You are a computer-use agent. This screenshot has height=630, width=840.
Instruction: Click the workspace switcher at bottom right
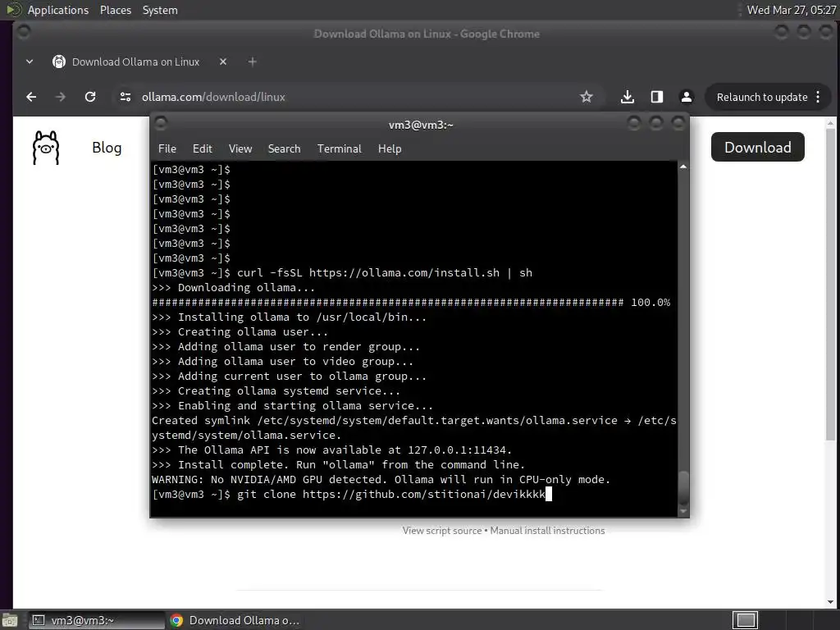(745, 620)
